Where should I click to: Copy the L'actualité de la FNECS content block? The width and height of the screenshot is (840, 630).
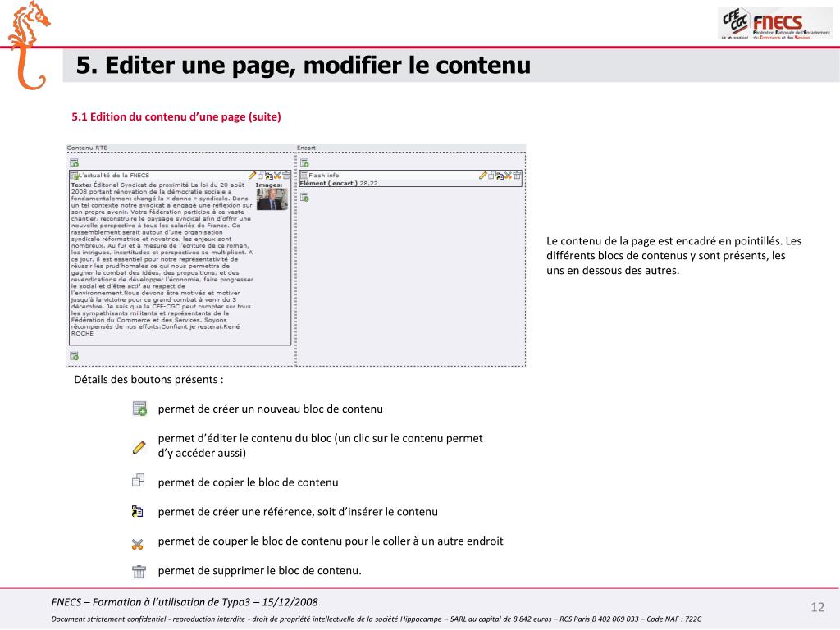[x=261, y=176]
